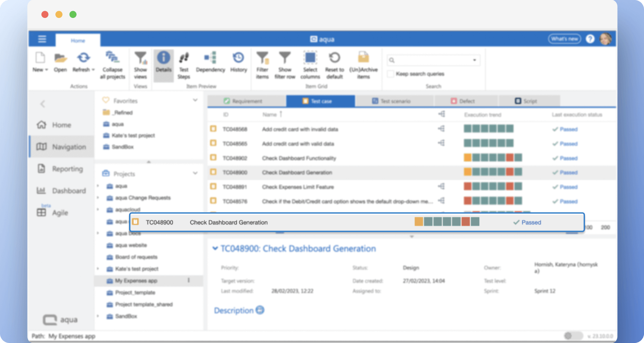Screen dimensions: 644x343
Task: Collapse the left sidebar with back chevron
Action: click(x=43, y=104)
